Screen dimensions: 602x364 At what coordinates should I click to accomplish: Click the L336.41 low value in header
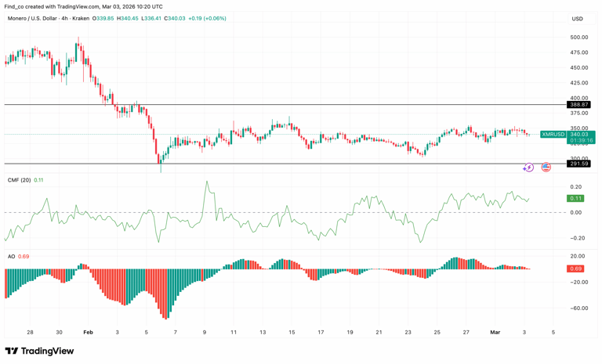pyautogui.click(x=151, y=19)
